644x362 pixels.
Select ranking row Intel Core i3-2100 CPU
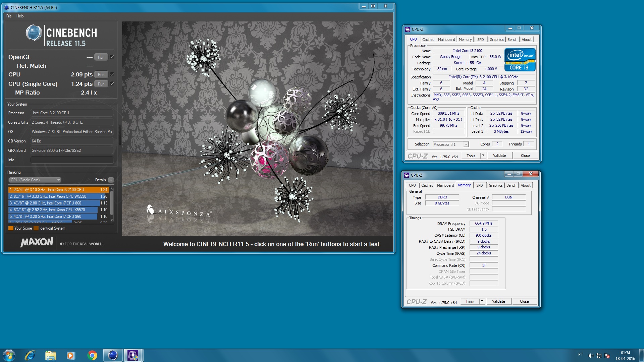click(58, 190)
